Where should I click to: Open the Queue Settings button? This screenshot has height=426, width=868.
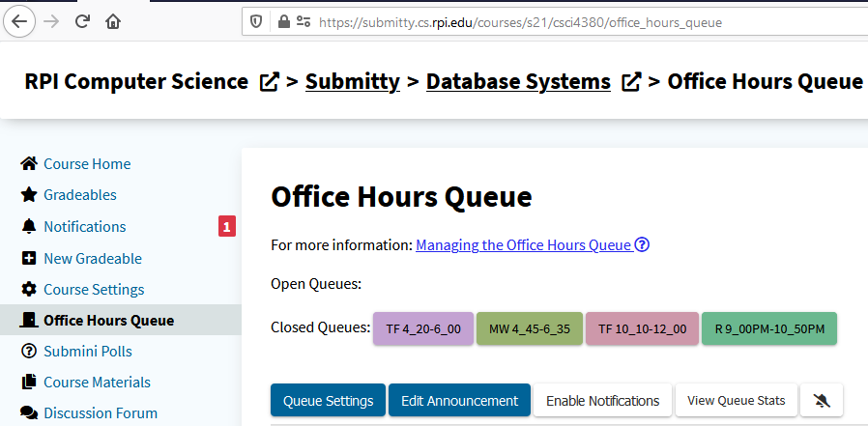pos(328,401)
